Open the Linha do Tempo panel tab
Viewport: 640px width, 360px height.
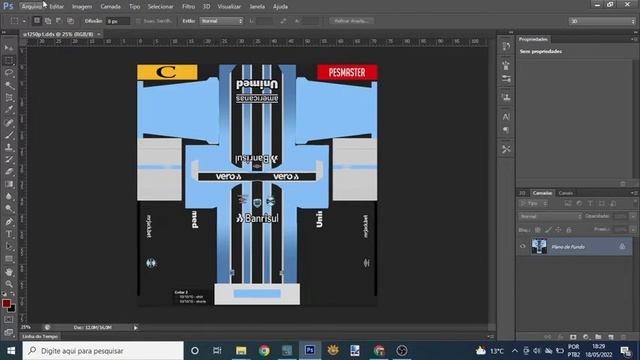40,336
